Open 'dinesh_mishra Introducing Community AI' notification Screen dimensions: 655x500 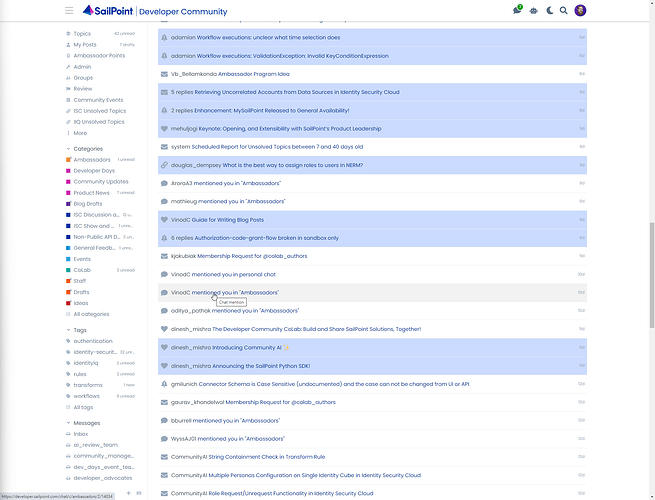[372, 348]
